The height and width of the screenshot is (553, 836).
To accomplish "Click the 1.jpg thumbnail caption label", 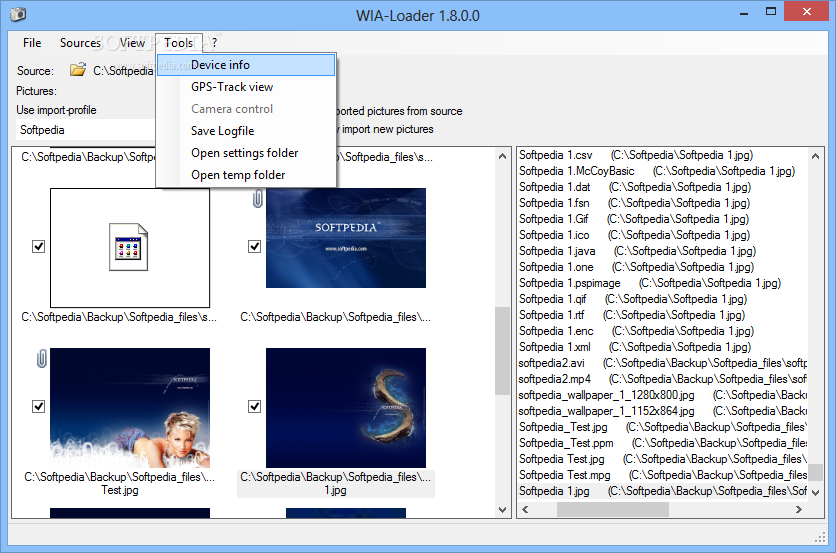I will [x=336, y=484].
